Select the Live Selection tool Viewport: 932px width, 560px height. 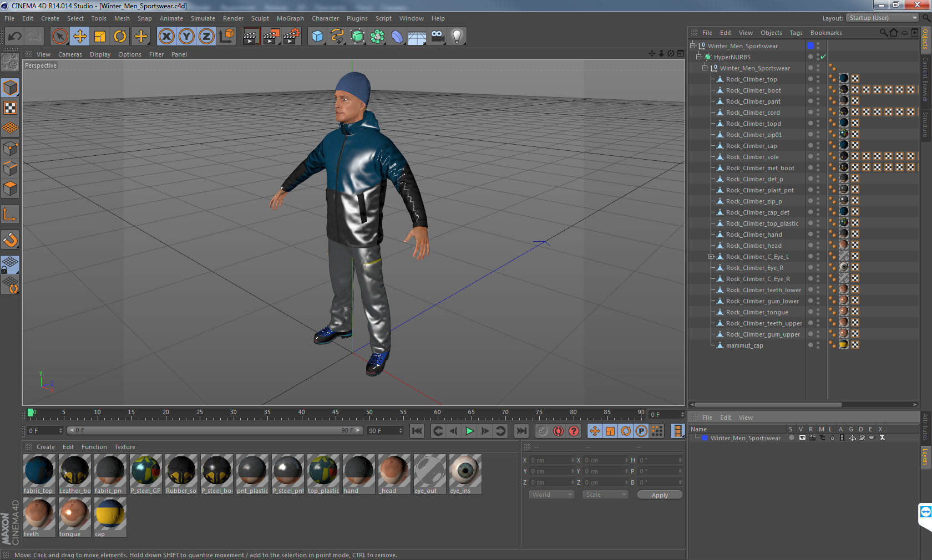60,37
